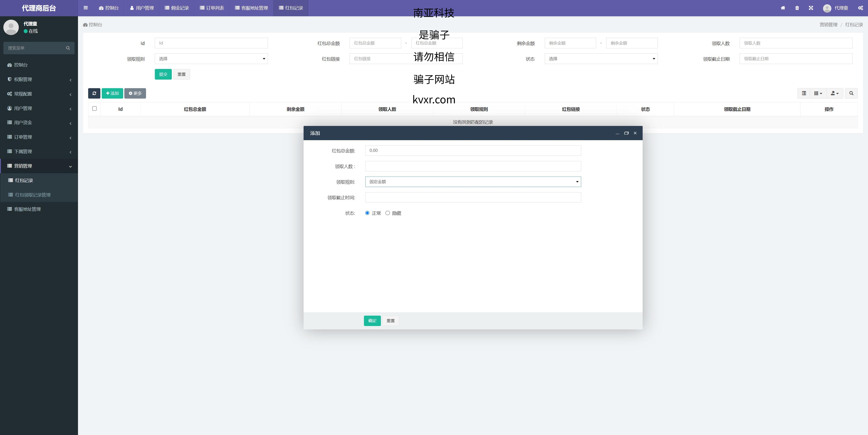Focus dialog 领取截止时间 field

473,197
